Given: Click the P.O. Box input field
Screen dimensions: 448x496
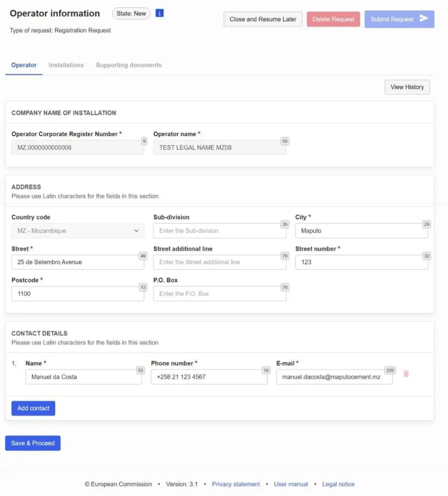Looking at the screenshot, I should (x=220, y=294).
